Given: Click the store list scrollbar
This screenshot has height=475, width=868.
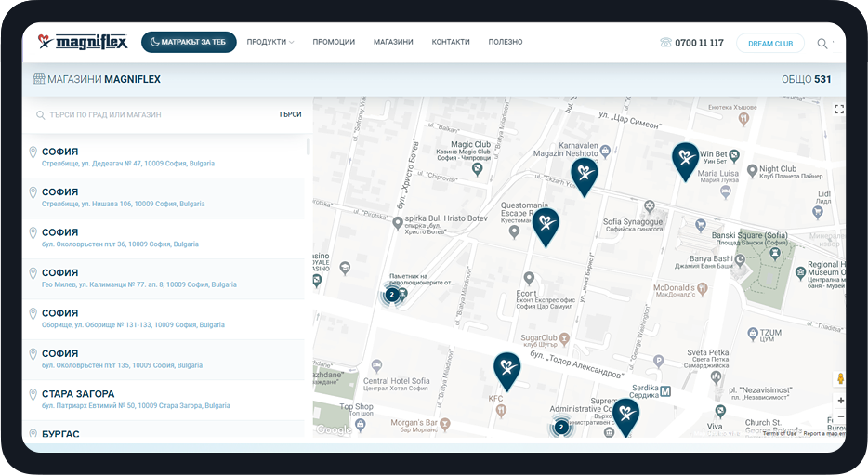Looking at the screenshot, I should point(308,147).
